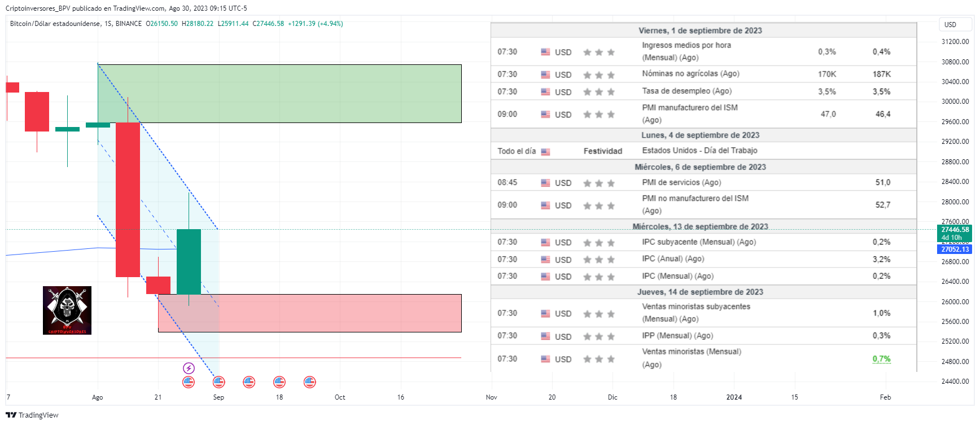Click the 'Viernes, 1 de septiembre de 2023' header
The image size is (980, 425).
pyautogui.click(x=700, y=30)
